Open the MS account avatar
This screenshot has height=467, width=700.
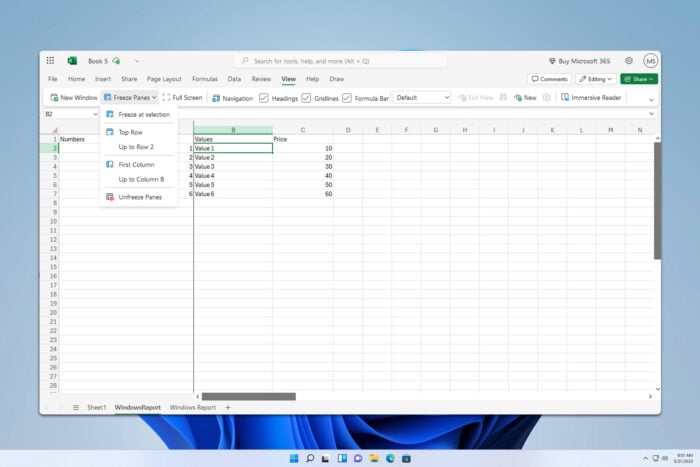coord(650,61)
